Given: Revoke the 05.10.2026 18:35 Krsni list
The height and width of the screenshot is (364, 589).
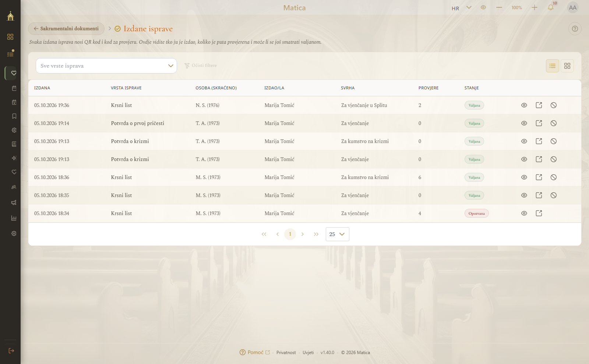Looking at the screenshot, I should coord(554,195).
